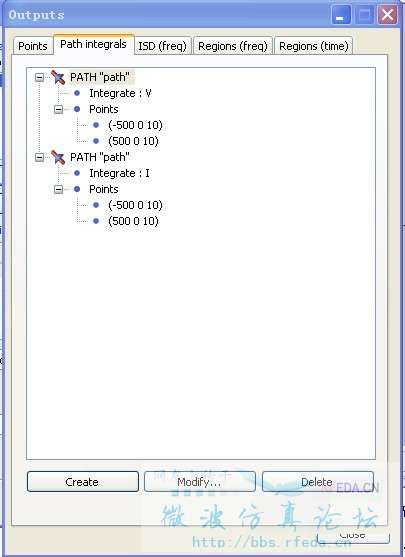This screenshot has width=405, height=557.
Task: Click the bullet icon beside Integrate : I
Action: point(77,173)
